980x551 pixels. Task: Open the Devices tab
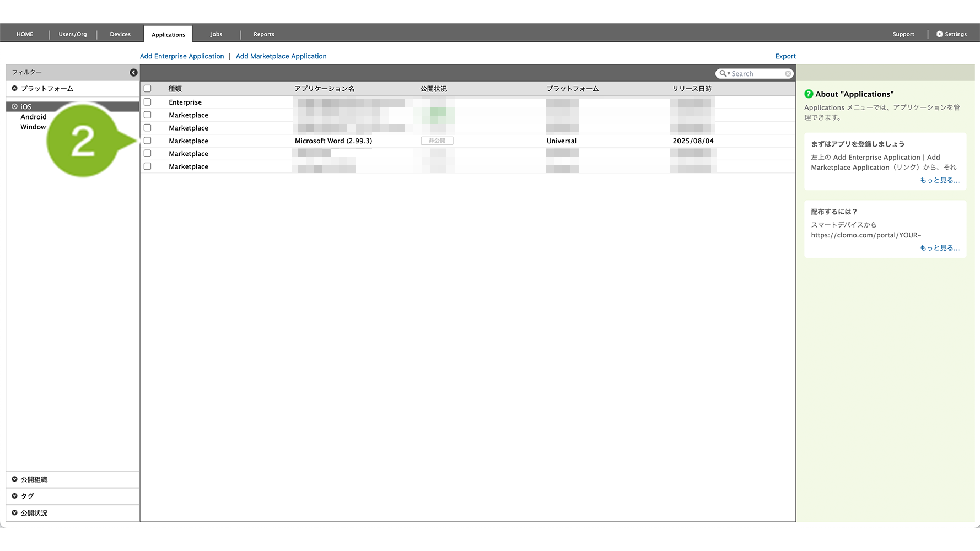[120, 34]
